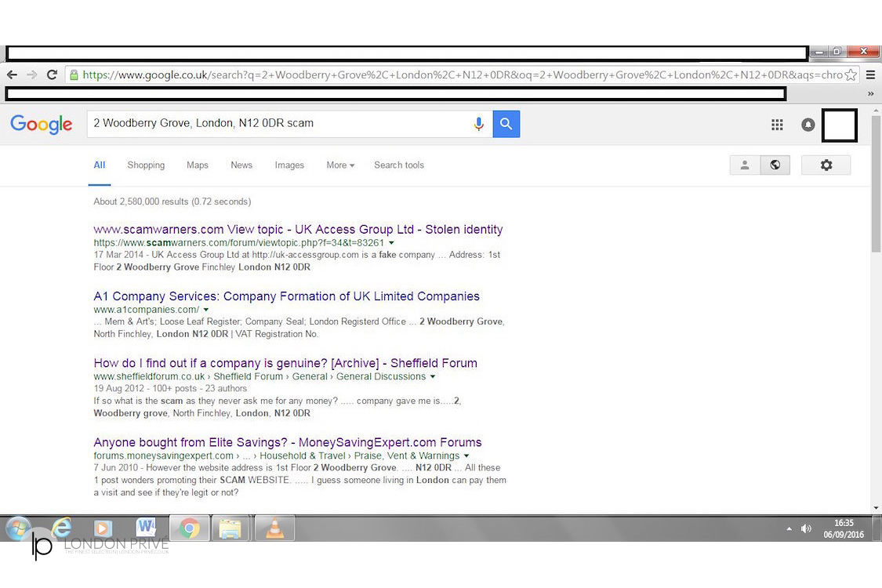This screenshot has width=882, height=588.
Task: Start voice search with the microphone icon
Action: [x=479, y=124]
